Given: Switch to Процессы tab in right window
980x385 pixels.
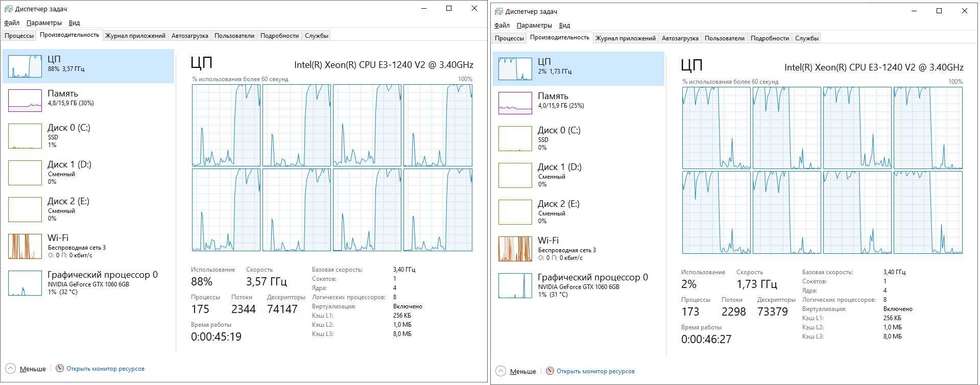Looking at the screenshot, I should click(x=510, y=38).
